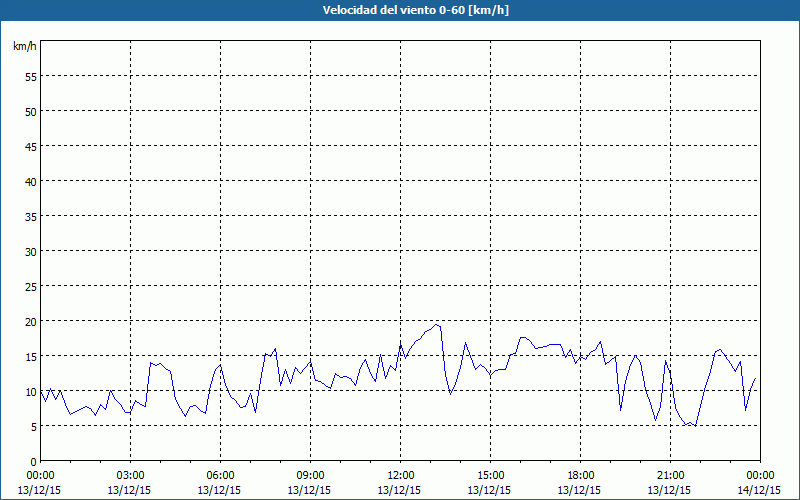
Task: Select the 50 tick label on the y-axis
Action: coord(31,112)
